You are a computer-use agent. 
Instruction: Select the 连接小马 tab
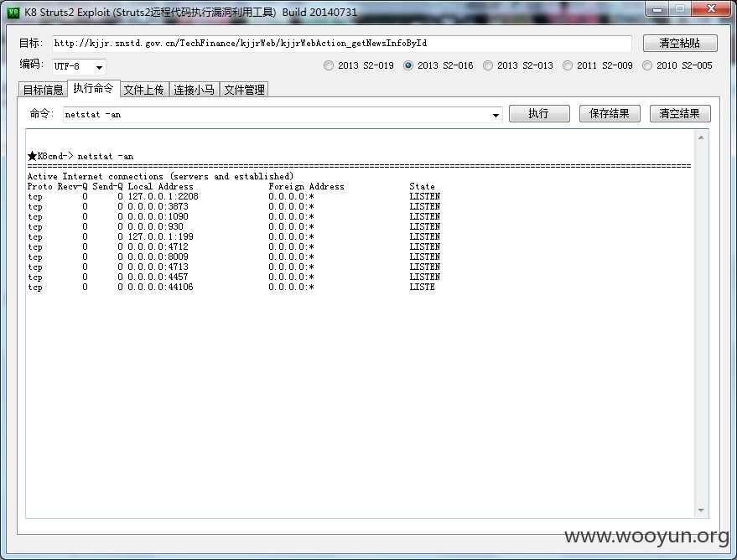194,90
